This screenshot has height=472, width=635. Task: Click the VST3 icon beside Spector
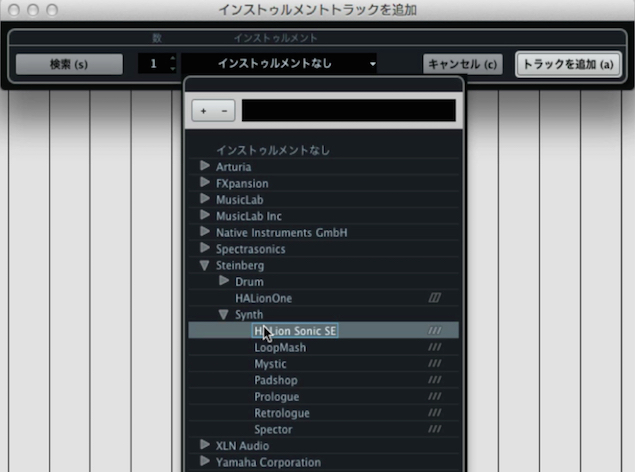pos(435,429)
